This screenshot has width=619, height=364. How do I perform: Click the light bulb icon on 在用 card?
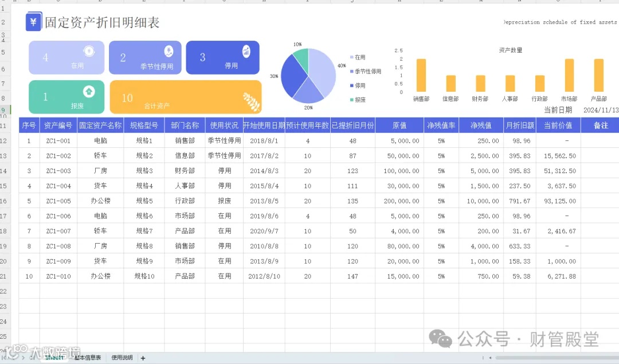(x=89, y=51)
